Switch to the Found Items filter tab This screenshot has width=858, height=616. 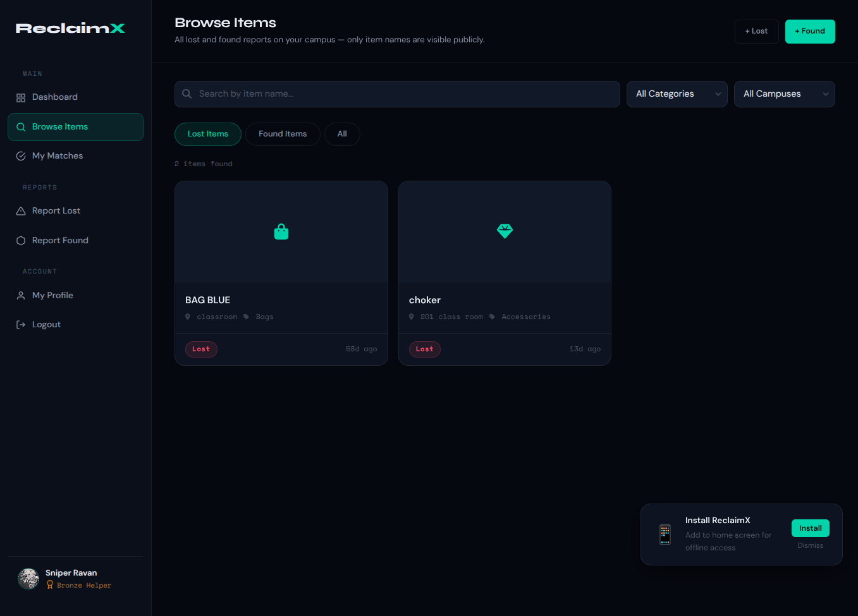(x=283, y=134)
